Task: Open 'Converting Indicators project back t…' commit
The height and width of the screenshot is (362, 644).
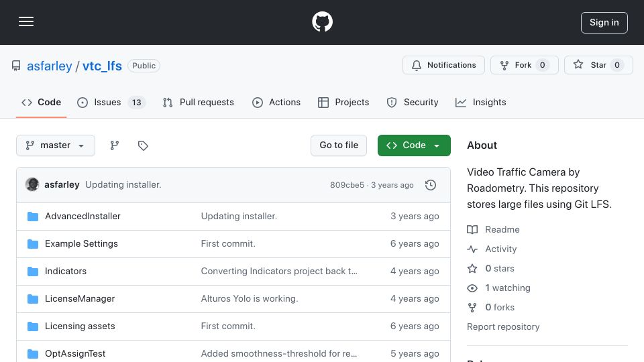Action: pyautogui.click(x=279, y=271)
